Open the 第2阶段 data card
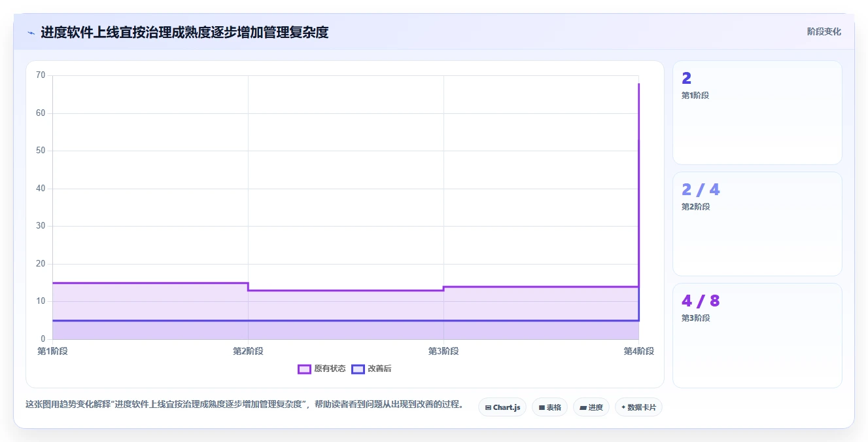 (x=757, y=224)
